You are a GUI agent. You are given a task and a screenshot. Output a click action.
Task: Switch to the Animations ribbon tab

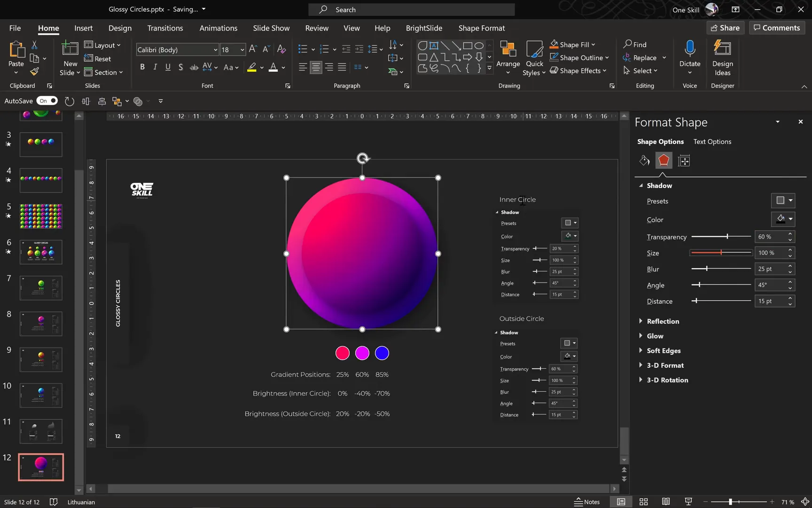point(218,28)
